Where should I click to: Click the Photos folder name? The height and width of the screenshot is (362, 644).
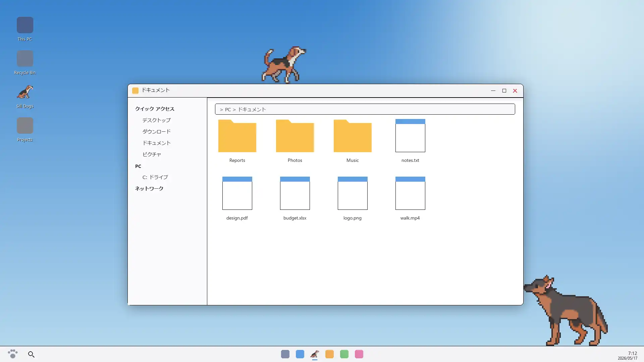pos(295,160)
